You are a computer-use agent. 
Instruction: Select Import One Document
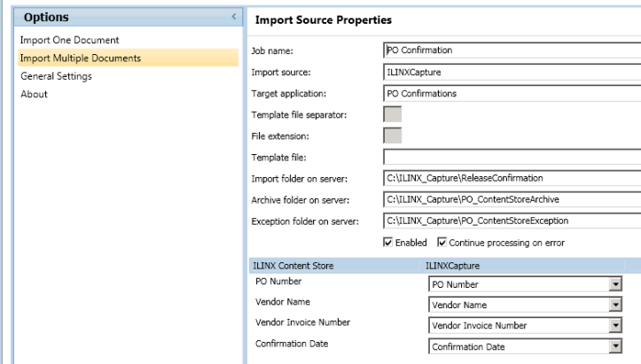[x=69, y=41]
